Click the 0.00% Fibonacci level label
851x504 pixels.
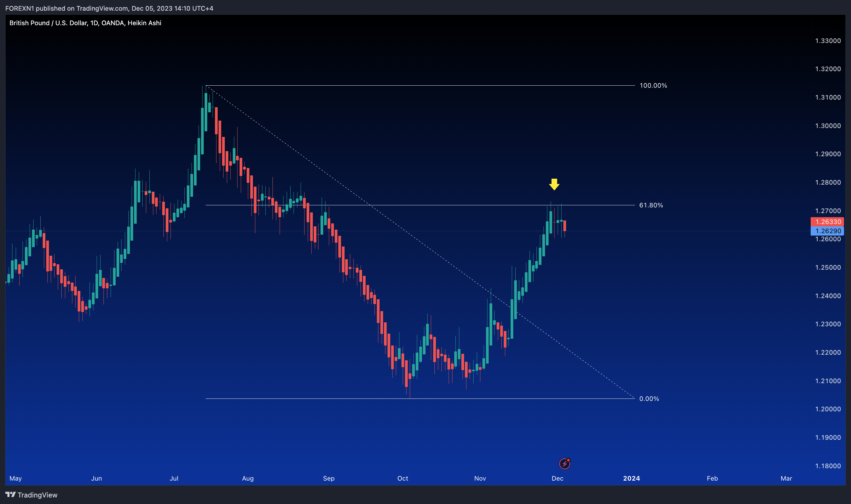[x=649, y=399]
